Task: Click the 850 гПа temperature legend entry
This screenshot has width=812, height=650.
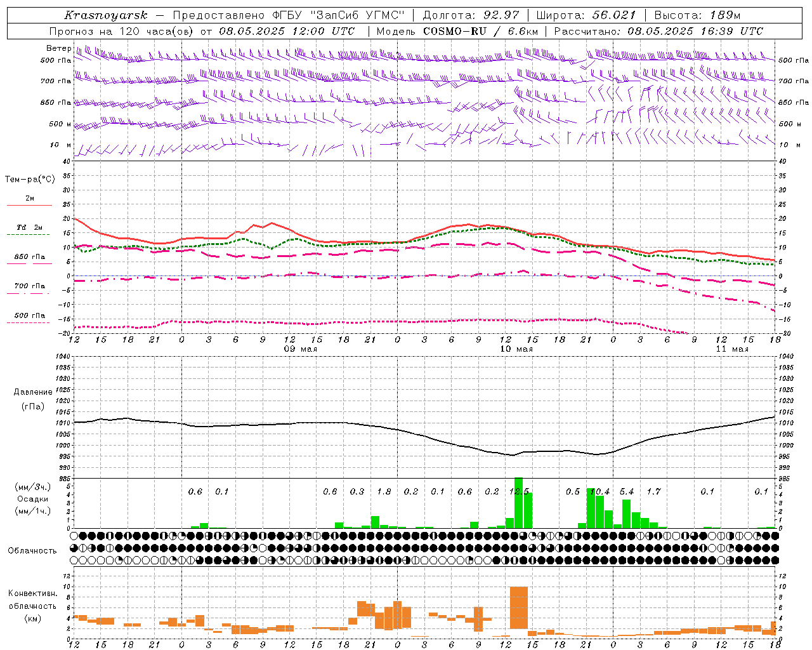Action: [x=29, y=257]
